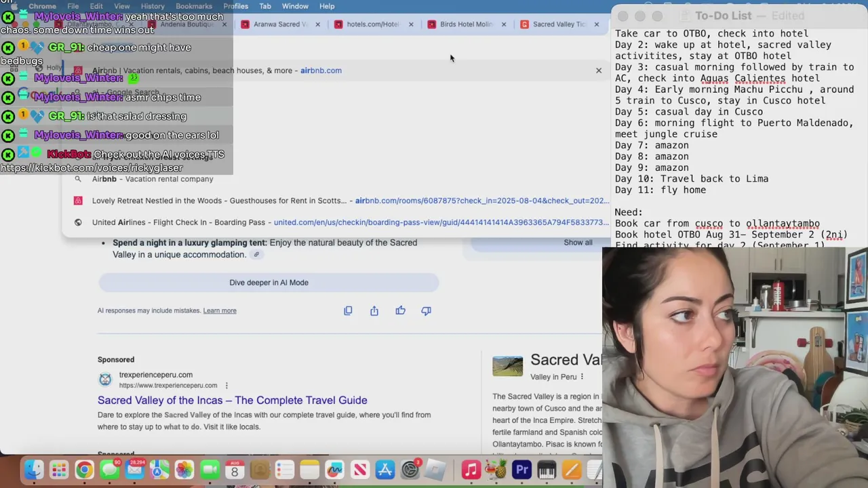Screen dimensions: 868x488
Task: Open the Window menu
Action: tap(295, 6)
